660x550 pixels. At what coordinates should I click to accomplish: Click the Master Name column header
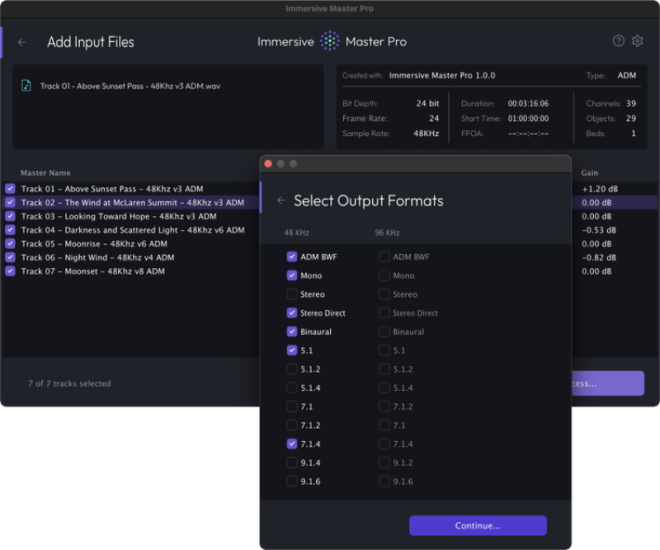coord(46,173)
